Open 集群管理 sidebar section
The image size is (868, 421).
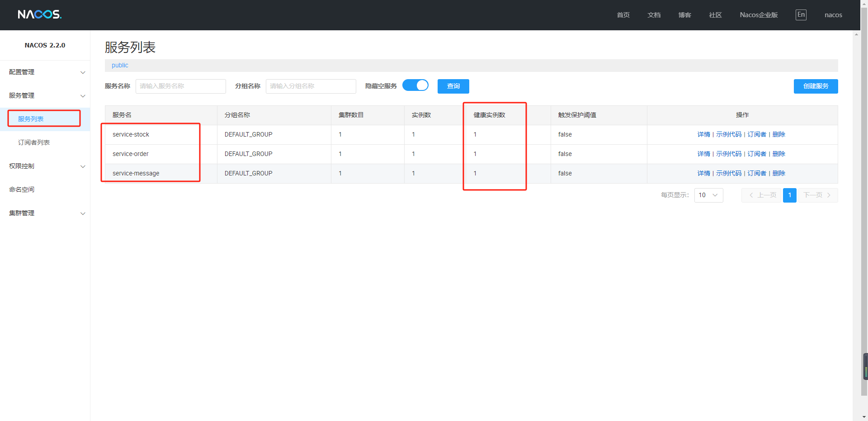(22, 213)
